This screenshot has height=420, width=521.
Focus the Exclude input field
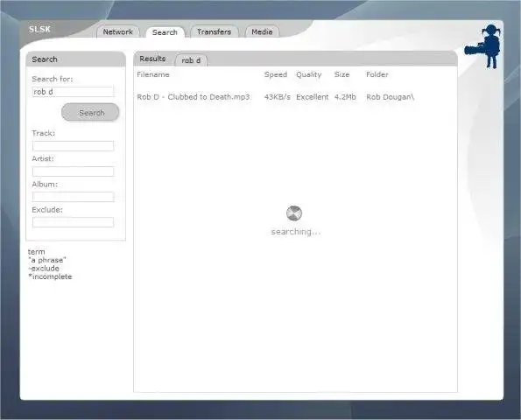pos(73,222)
